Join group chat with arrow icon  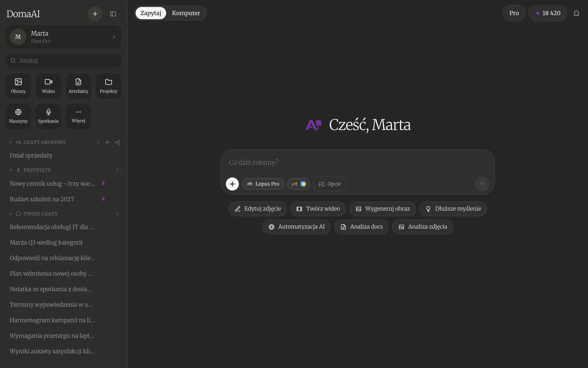[117, 142]
